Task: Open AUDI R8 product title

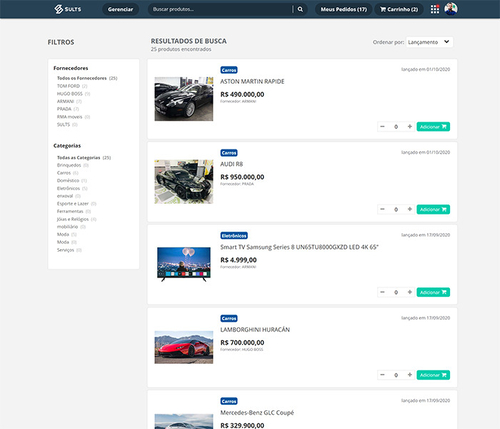Action: pyautogui.click(x=232, y=164)
